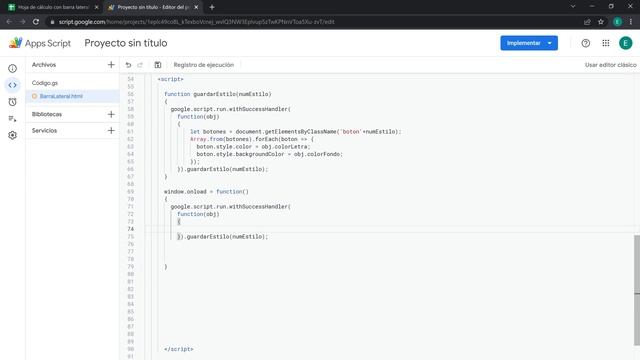Open the help question mark icon
The height and width of the screenshot is (360, 640).
(x=586, y=43)
